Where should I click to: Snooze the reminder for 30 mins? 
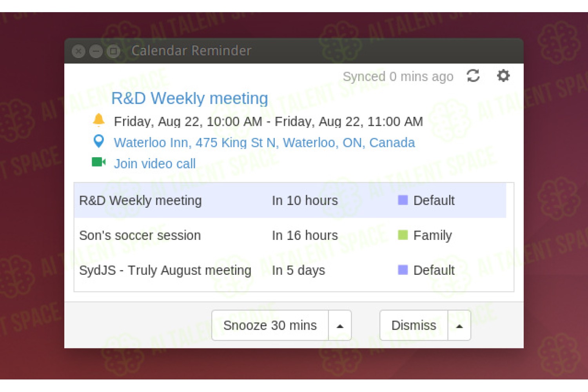point(270,325)
